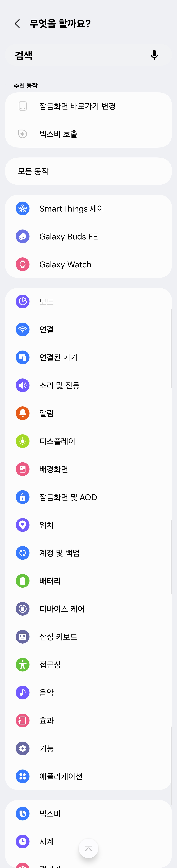This screenshot has width=177, height=868.
Task: Tap the microphone voice search icon
Action: (154, 55)
